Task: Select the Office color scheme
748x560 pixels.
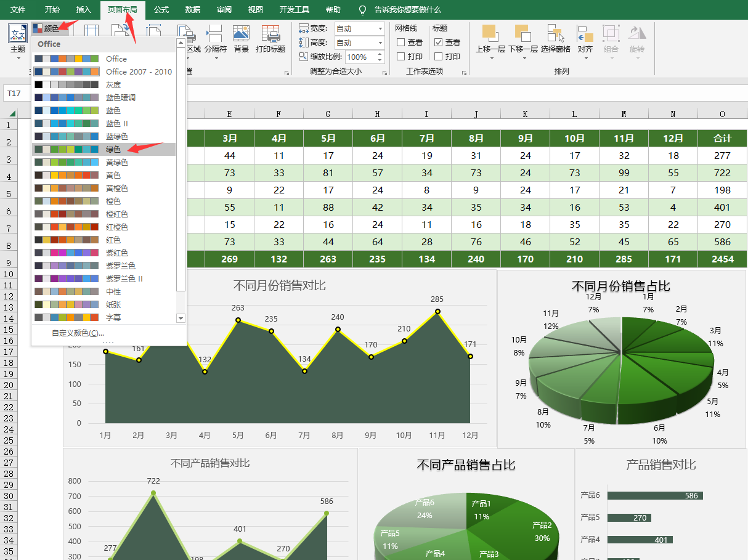Action: (104, 59)
